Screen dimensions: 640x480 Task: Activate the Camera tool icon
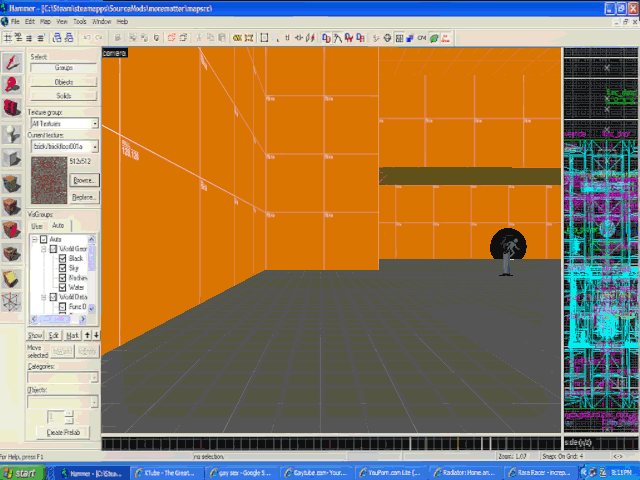click(x=11, y=109)
